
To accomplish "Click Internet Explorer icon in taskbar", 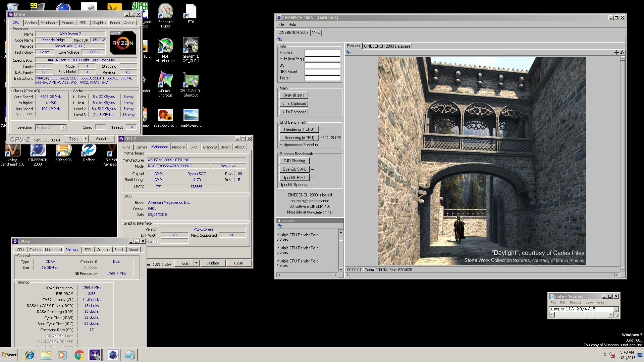I will click(30, 355).
